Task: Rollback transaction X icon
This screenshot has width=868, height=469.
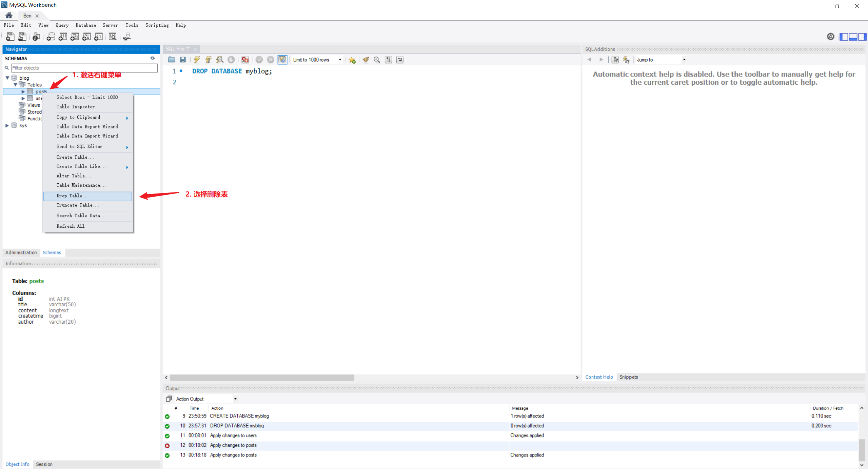Action: click(271, 60)
